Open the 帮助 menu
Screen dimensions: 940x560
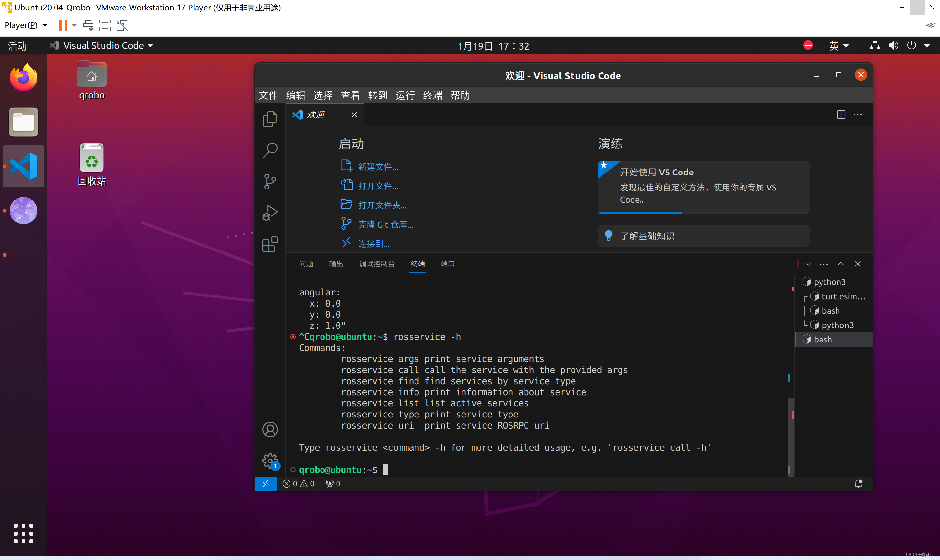[x=460, y=96]
